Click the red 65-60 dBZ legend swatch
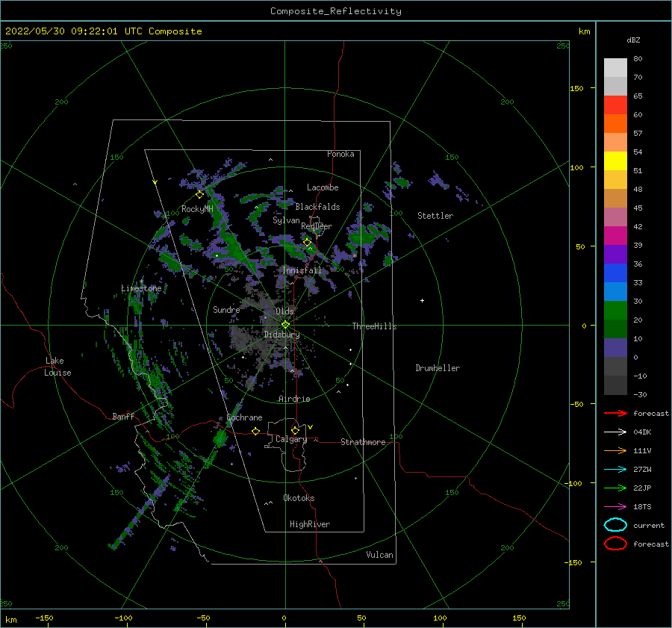Viewport: 672px width, 628px height. coord(615,105)
